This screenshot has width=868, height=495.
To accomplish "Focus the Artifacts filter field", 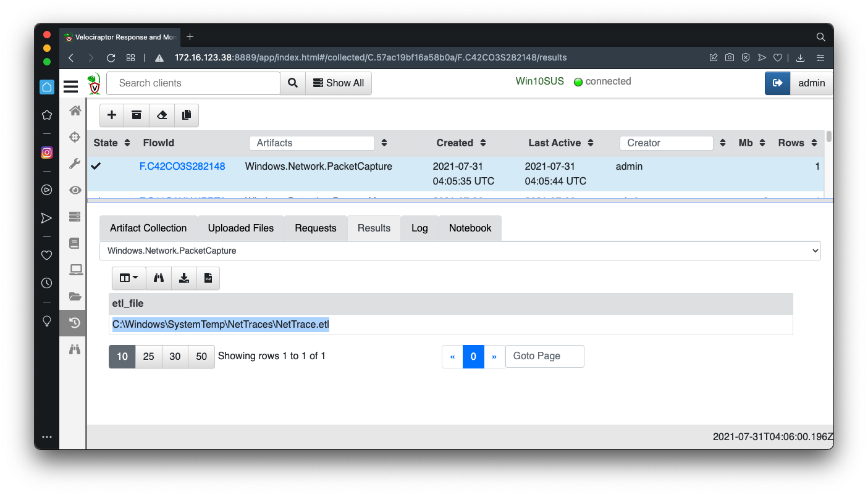I will click(312, 143).
